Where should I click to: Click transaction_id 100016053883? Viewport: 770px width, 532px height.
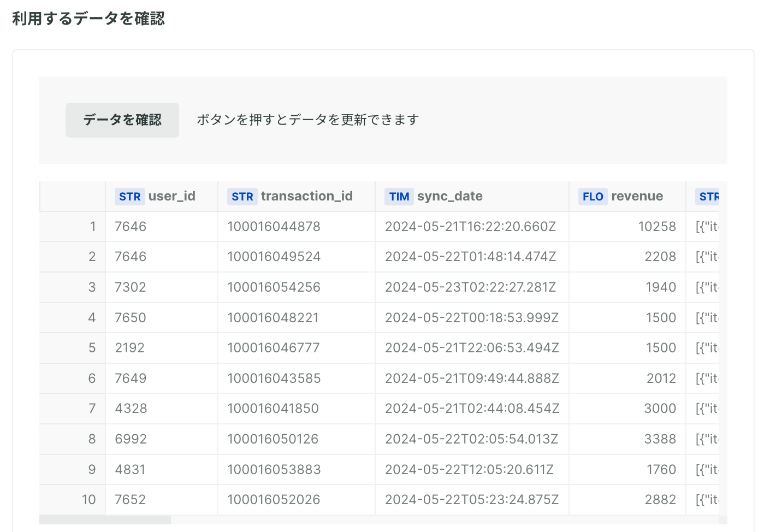click(274, 470)
